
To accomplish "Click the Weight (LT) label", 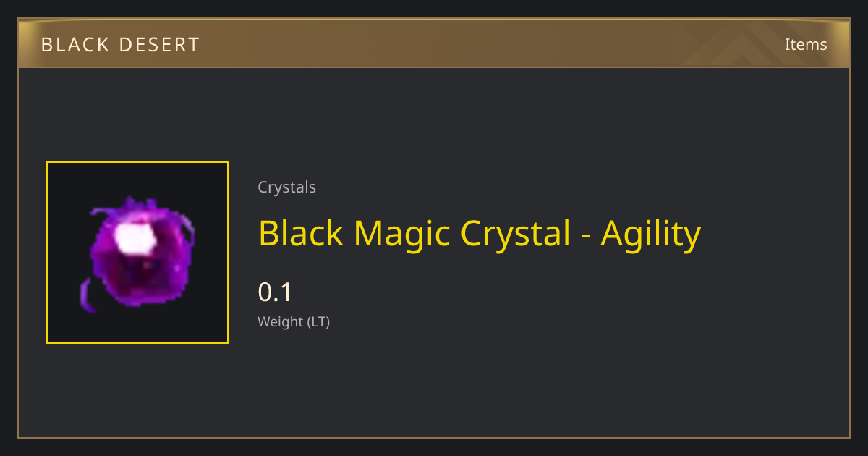I will pyautogui.click(x=294, y=322).
